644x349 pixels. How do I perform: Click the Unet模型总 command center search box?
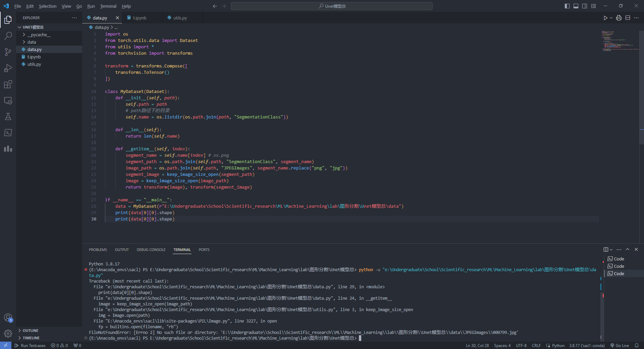(332, 6)
